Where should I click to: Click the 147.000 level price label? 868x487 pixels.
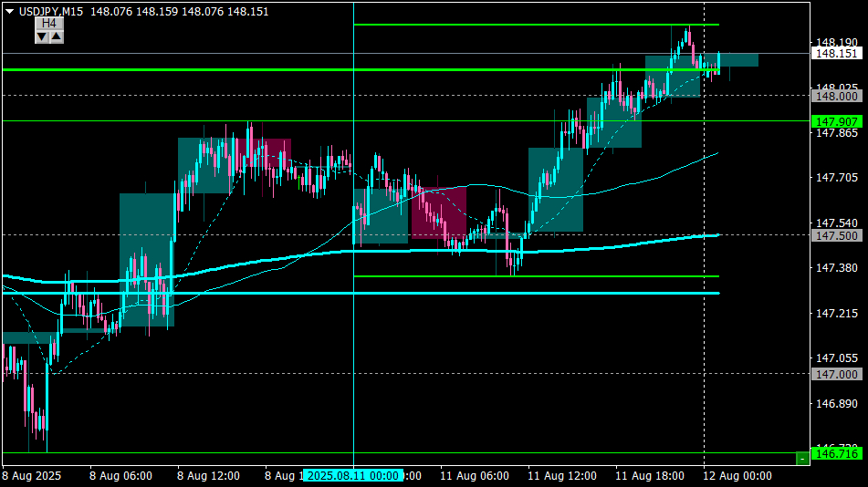click(x=836, y=375)
